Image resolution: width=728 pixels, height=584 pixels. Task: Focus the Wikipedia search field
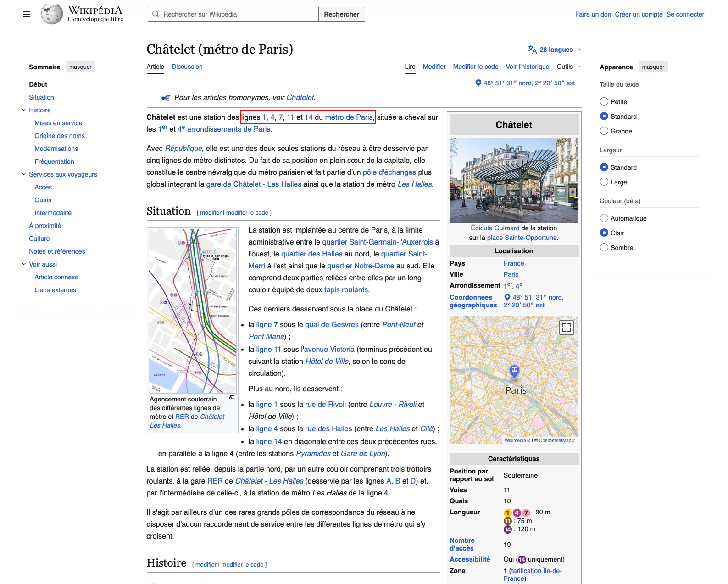click(233, 14)
